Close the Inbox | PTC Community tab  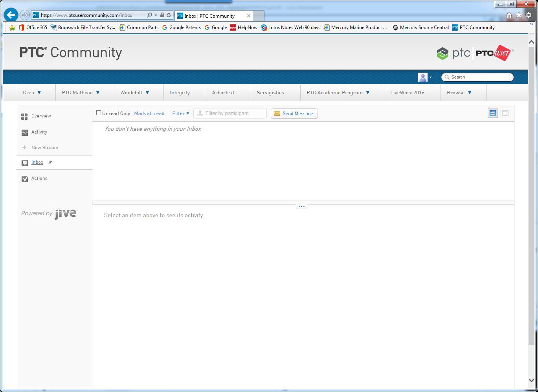[249, 16]
